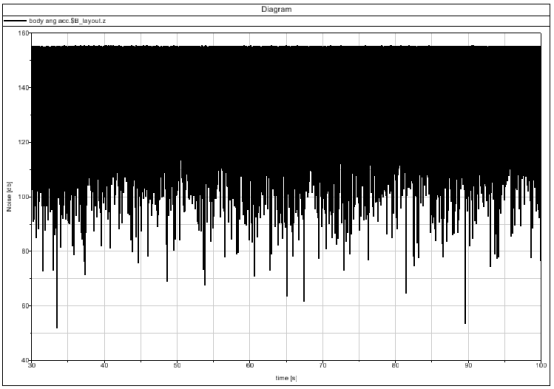Click the dip tip near 67 seconds
Viewport: 554px width, 389px height.
[x=304, y=300]
